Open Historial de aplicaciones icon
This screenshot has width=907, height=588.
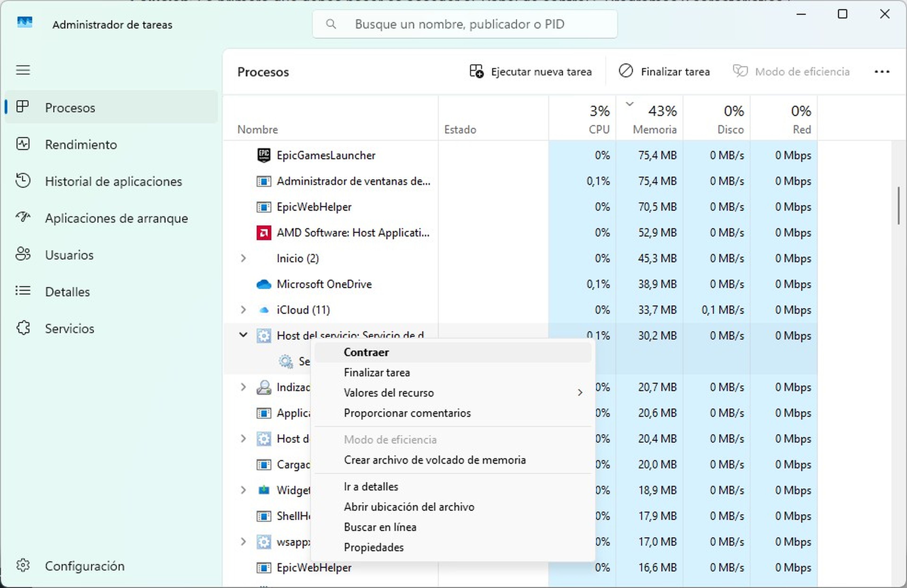pyautogui.click(x=22, y=181)
